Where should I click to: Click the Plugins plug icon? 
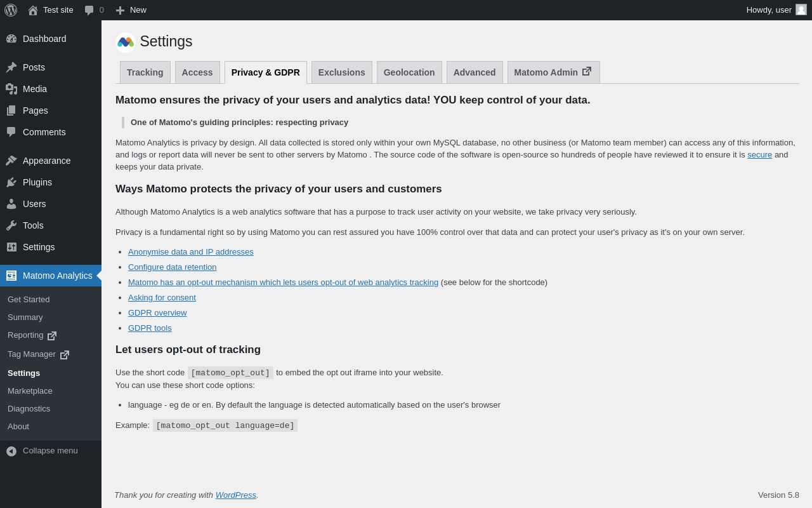11,182
